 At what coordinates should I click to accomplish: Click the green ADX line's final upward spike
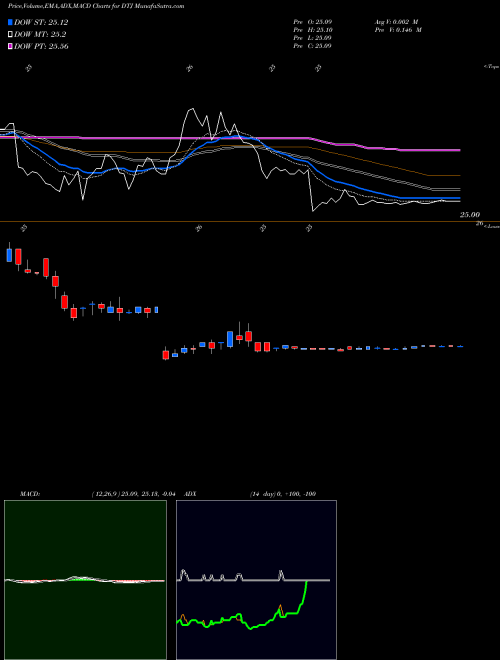[x=303, y=593]
